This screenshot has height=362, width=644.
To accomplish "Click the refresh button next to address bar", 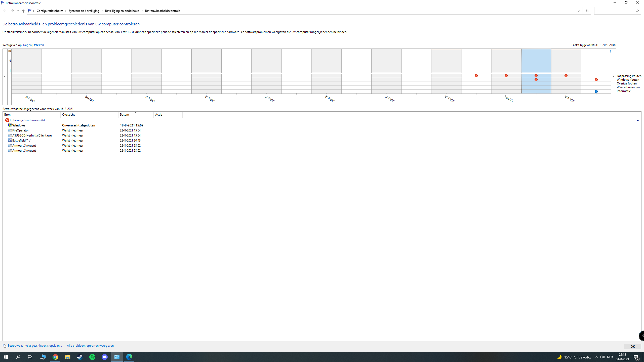I will click(x=587, y=11).
